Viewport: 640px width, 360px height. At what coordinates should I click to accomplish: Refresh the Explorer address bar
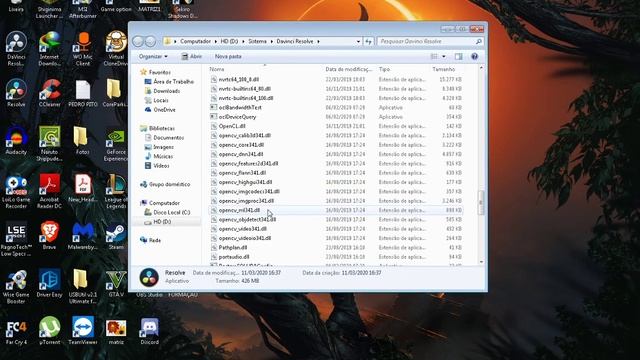(369, 41)
